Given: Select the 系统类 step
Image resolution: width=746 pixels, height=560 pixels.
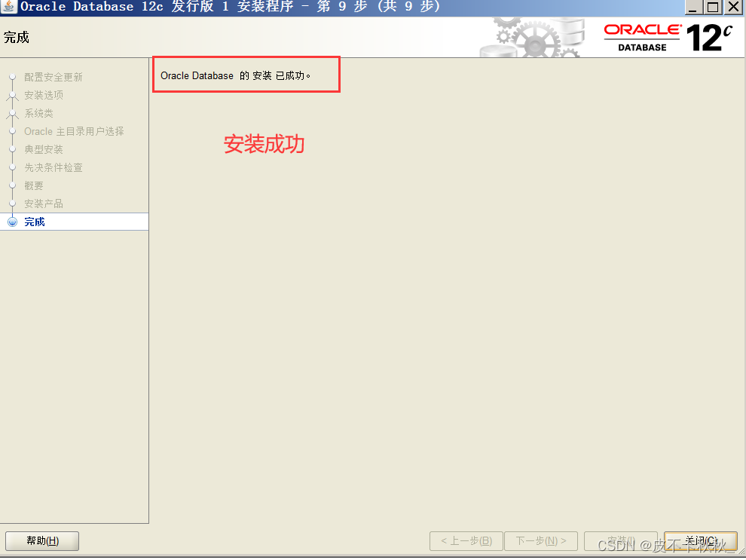Looking at the screenshot, I should (38, 113).
